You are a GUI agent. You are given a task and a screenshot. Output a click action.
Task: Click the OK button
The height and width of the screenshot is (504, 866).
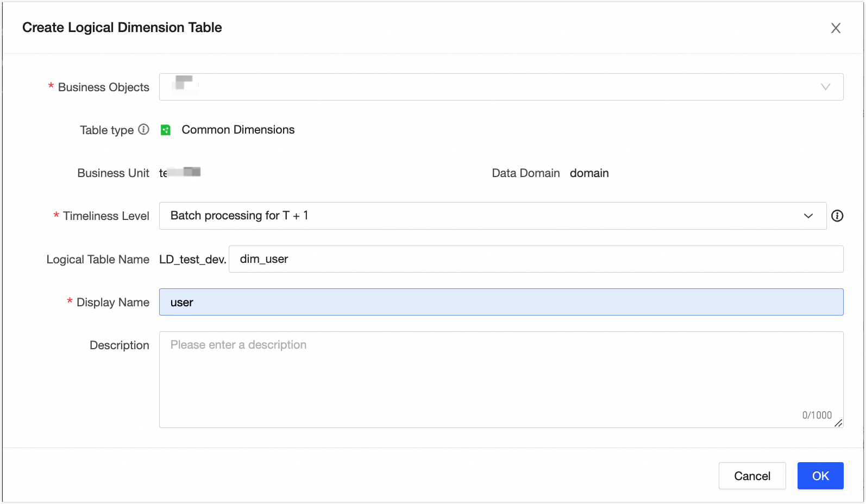pos(820,476)
